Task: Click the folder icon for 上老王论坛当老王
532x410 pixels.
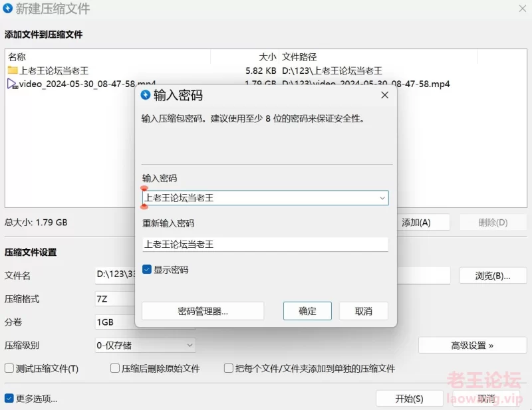Action: coord(13,70)
